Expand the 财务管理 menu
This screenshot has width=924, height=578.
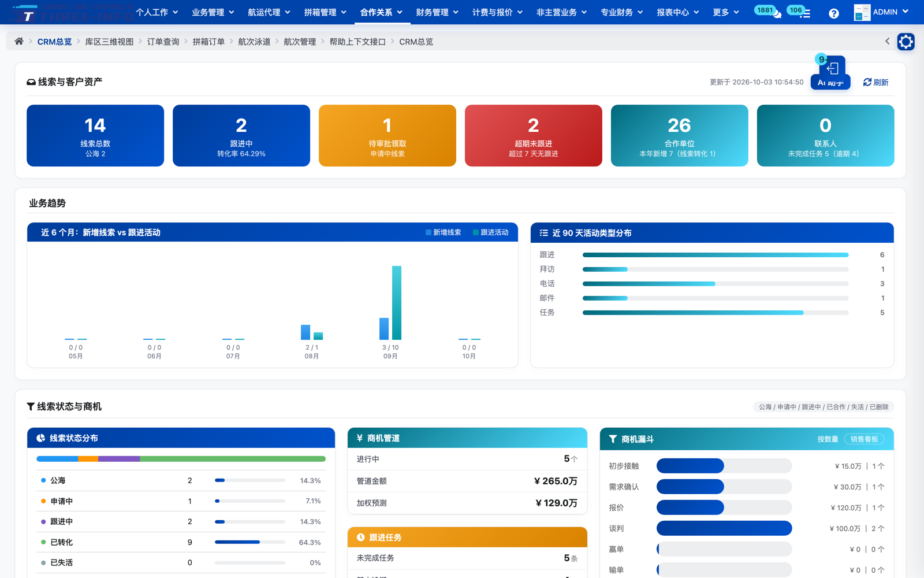pos(437,12)
